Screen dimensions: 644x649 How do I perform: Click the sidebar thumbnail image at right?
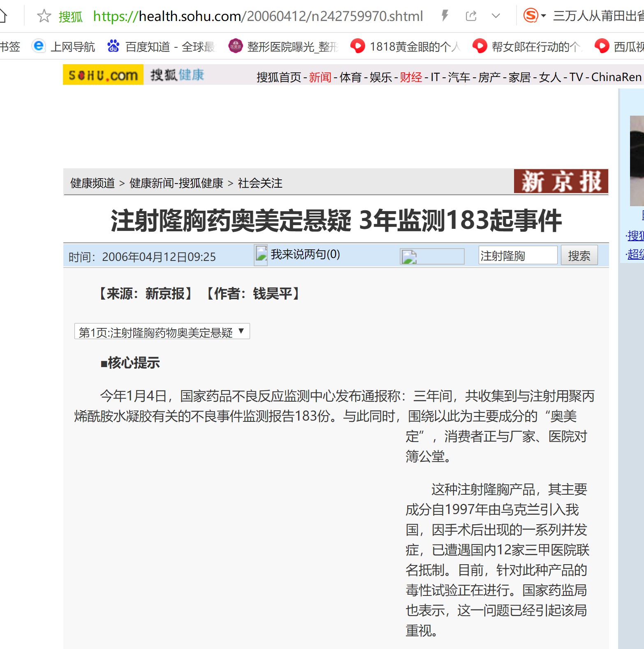(x=637, y=161)
